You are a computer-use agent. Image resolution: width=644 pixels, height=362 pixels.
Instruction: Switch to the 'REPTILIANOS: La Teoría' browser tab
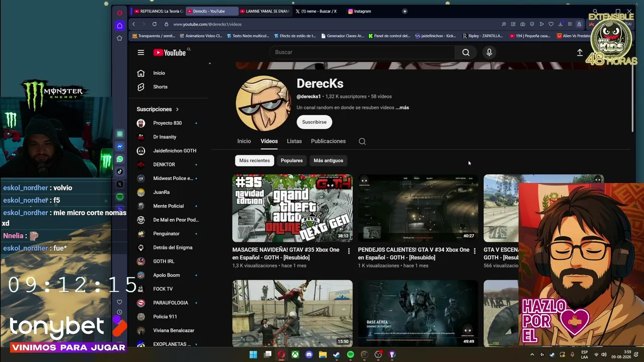158,11
